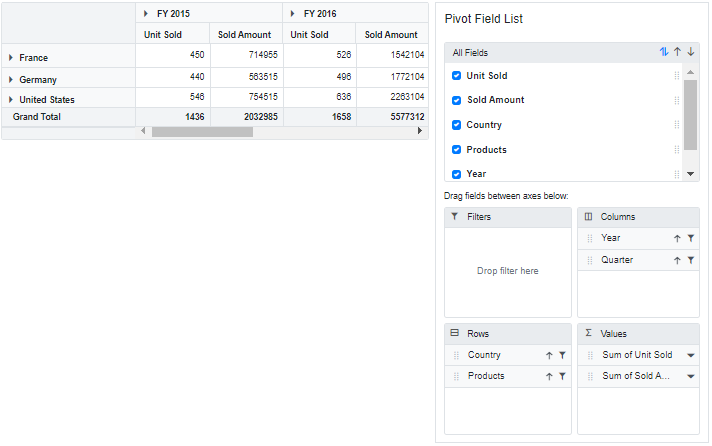The height and width of the screenshot is (446, 712).
Task: Select the grand total cell 5577312
Action: 392,117
